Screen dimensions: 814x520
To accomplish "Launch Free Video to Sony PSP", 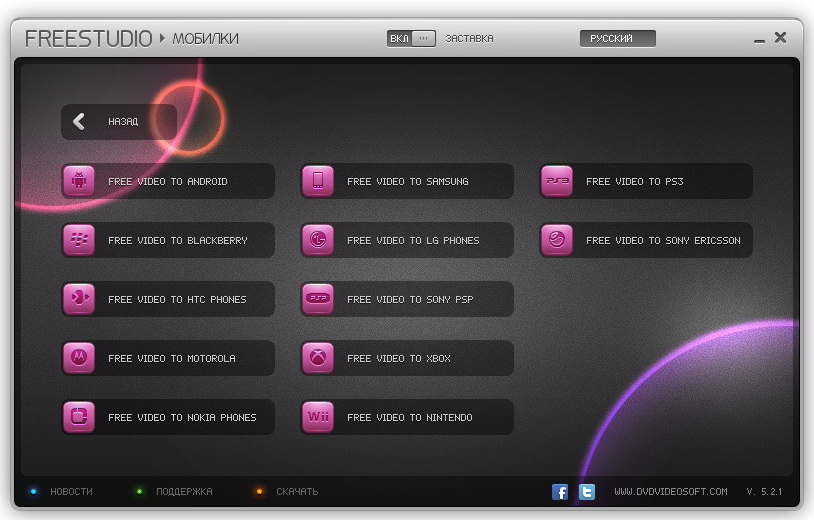I will (x=407, y=299).
